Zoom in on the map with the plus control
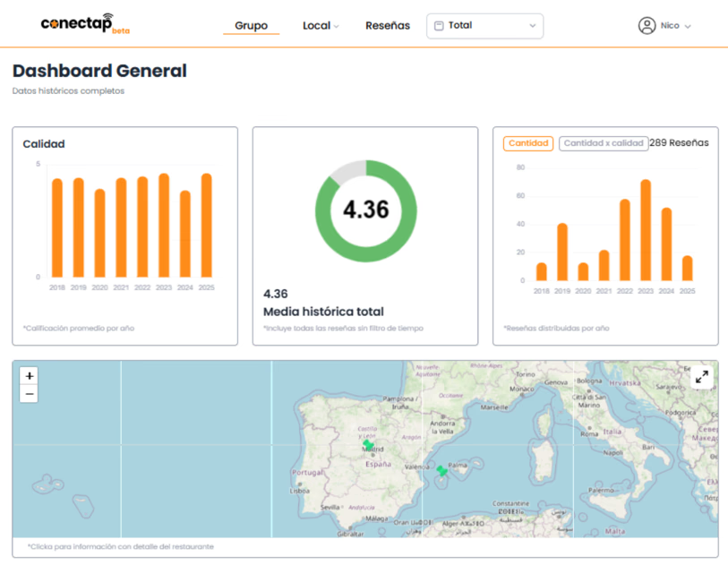This screenshot has width=728, height=565. (28, 375)
